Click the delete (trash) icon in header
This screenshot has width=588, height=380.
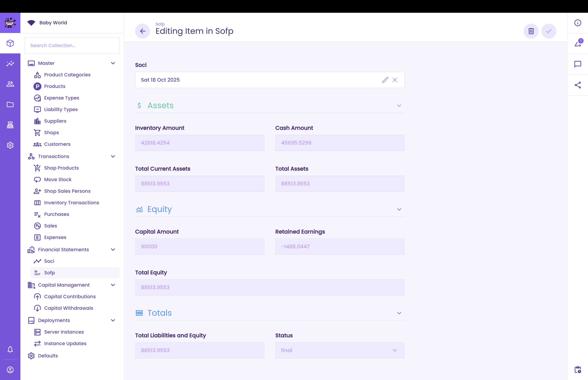(x=531, y=31)
